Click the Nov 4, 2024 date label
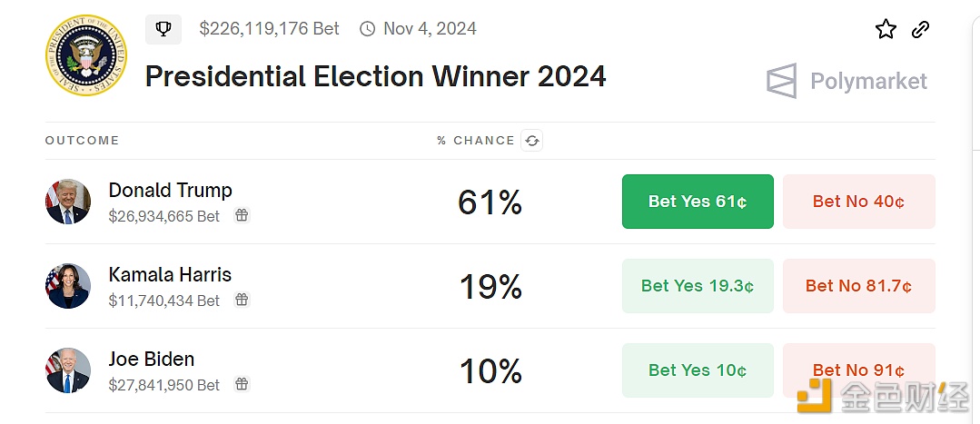Screen dimensions: 980x424 [x=430, y=29]
